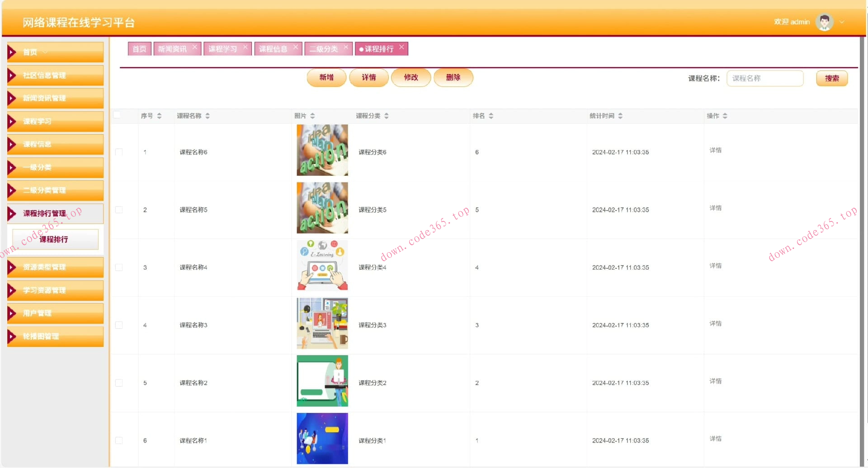Click the sort icon on 课程名称 column
The height and width of the screenshot is (468, 868).
[x=208, y=116]
